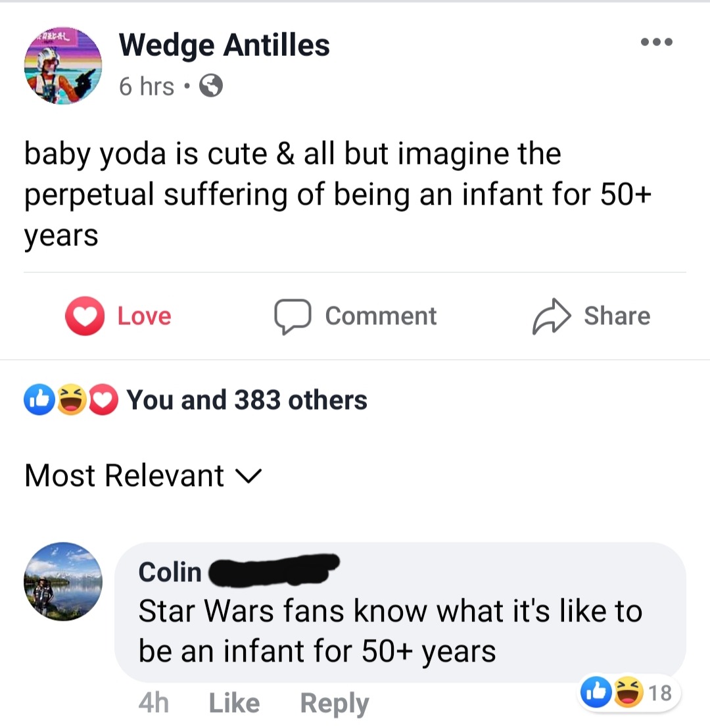Open Wedge Antilles profile picture
This screenshot has height=728, width=710.
(x=63, y=66)
